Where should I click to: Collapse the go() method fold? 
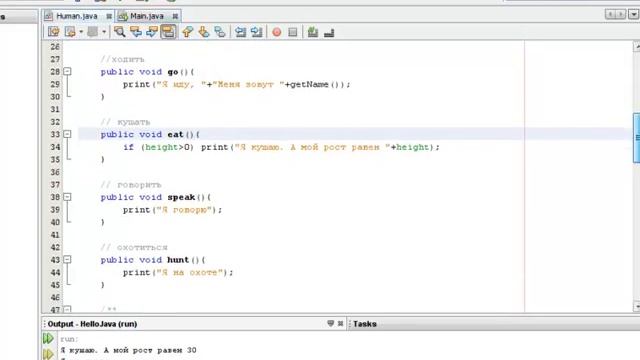point(67,71)
